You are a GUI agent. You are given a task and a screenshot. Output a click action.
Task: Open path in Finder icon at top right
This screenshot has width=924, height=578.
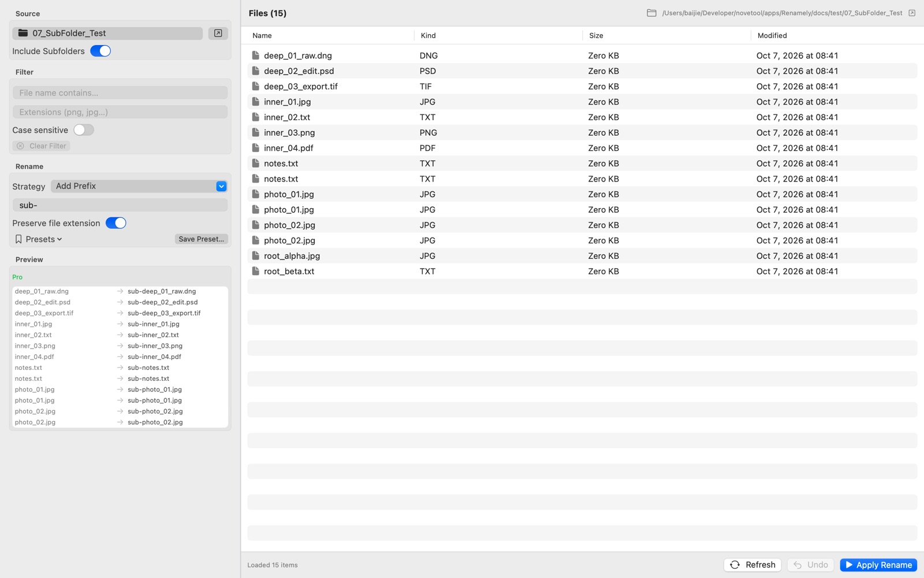(912, 13)
